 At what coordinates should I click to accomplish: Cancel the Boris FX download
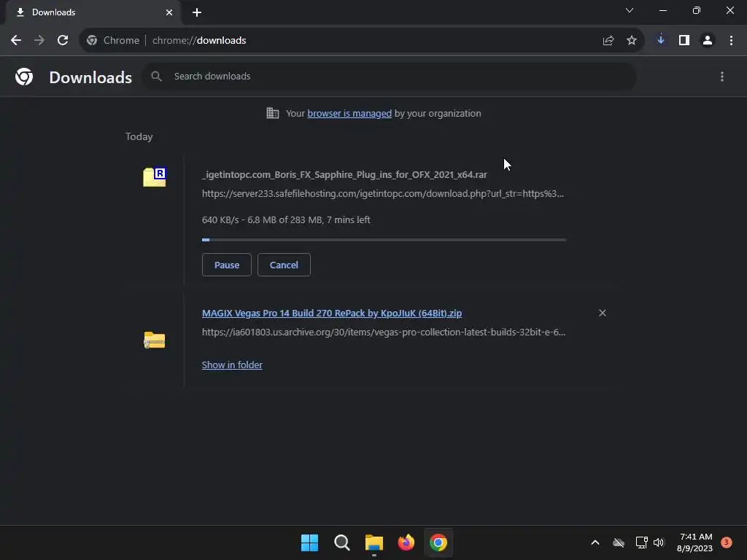[284, 265]
